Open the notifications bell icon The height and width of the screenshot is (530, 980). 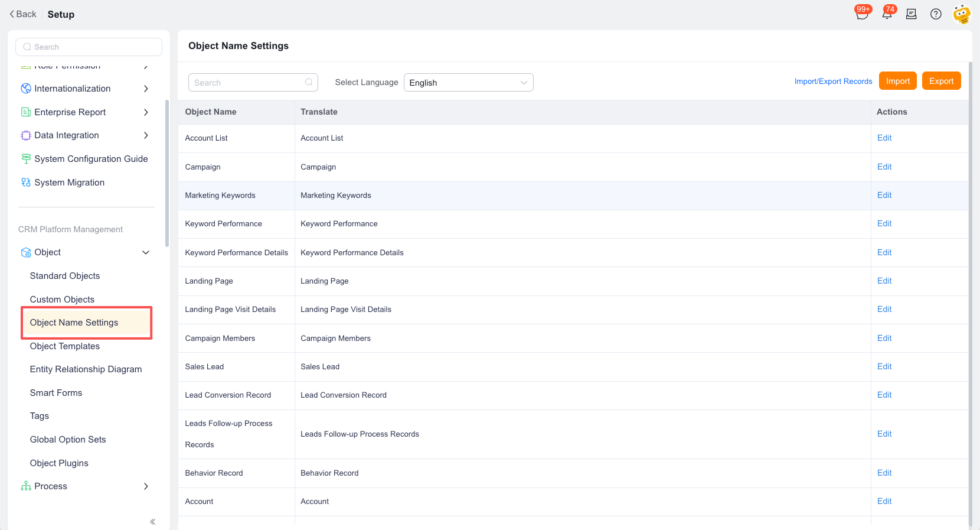tap(887, 14)
